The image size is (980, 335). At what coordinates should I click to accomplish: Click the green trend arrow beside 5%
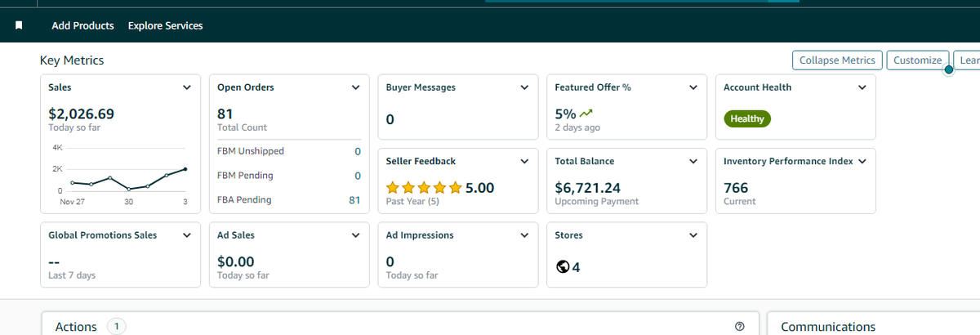[x=586, y=113]
